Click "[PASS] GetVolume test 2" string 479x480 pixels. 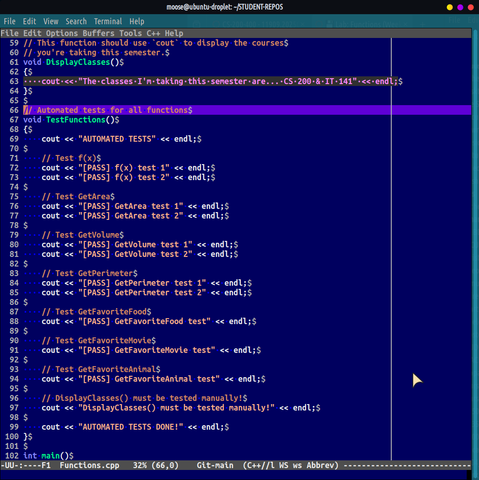point(135,254)
